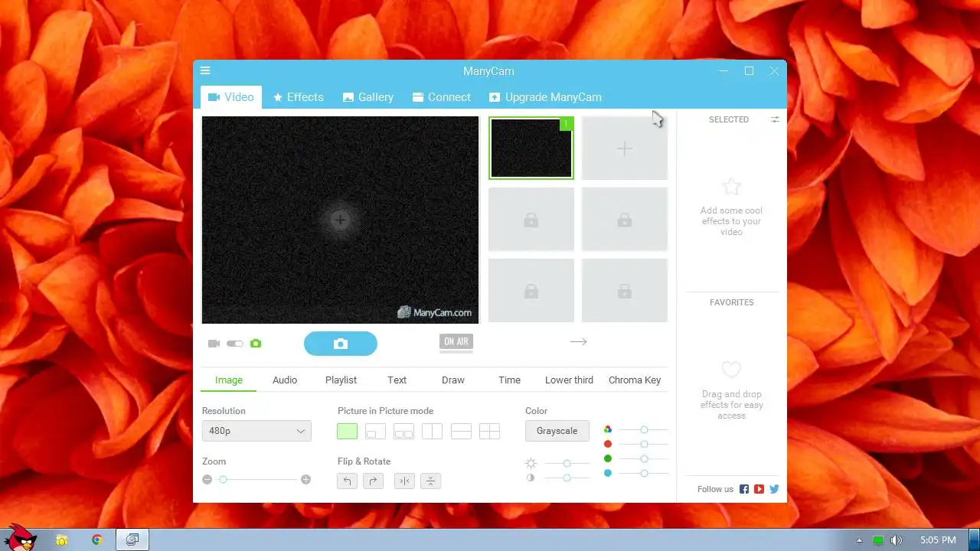Select the first active video source thumbnail
980x551 pixels.
pyautogui.click(x=531, y=148)
